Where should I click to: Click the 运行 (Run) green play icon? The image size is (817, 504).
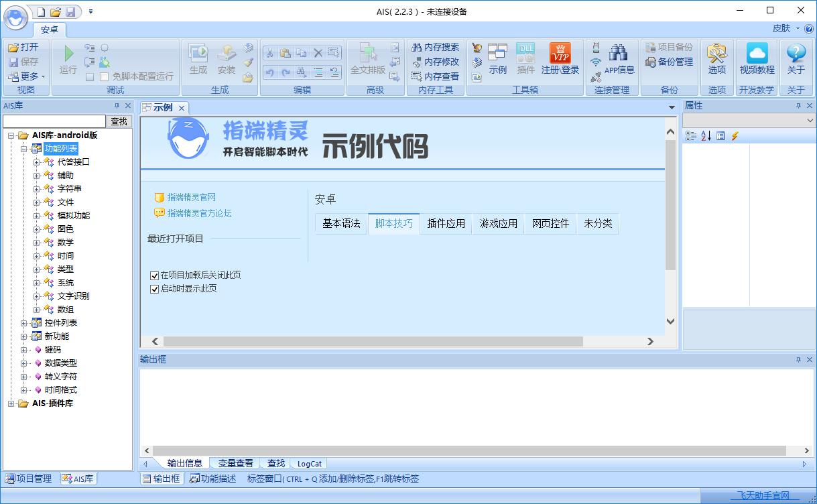point(68,53)
